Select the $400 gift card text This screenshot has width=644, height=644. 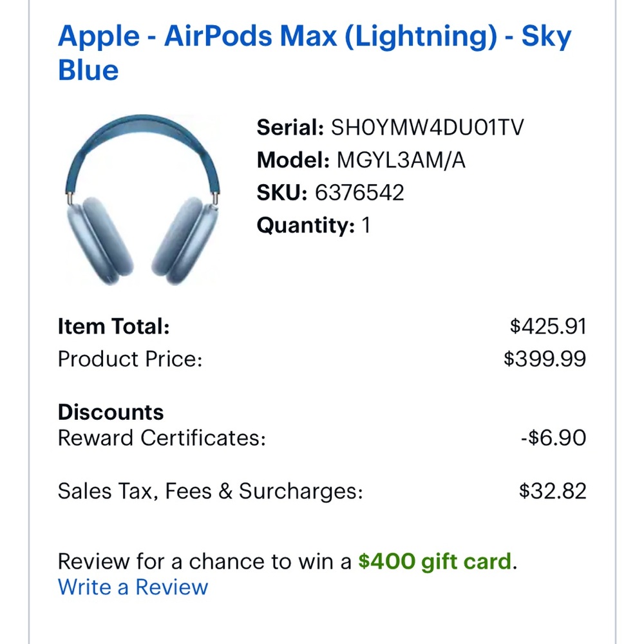(x=435, y=560)
